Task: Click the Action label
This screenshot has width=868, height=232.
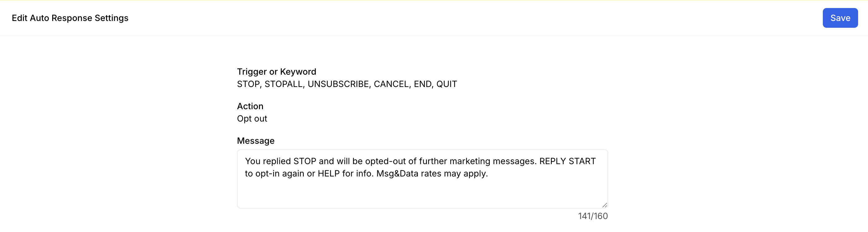Action: coord(250,106)
